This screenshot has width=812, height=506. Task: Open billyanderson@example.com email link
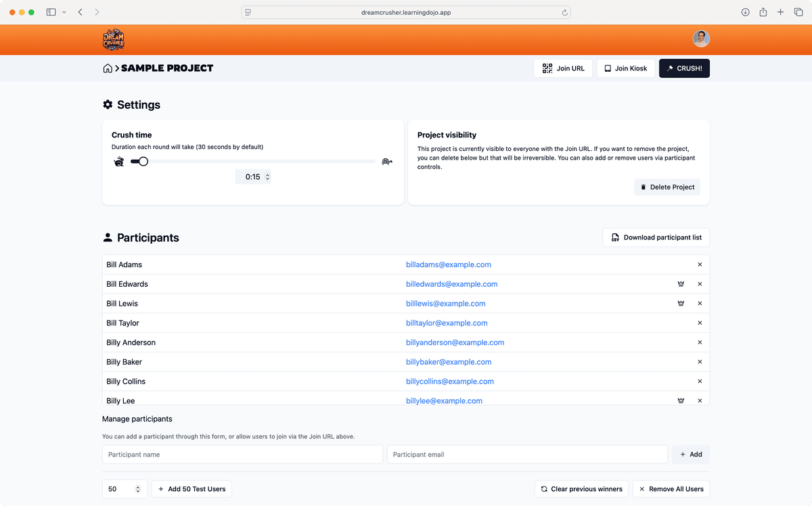455,342
